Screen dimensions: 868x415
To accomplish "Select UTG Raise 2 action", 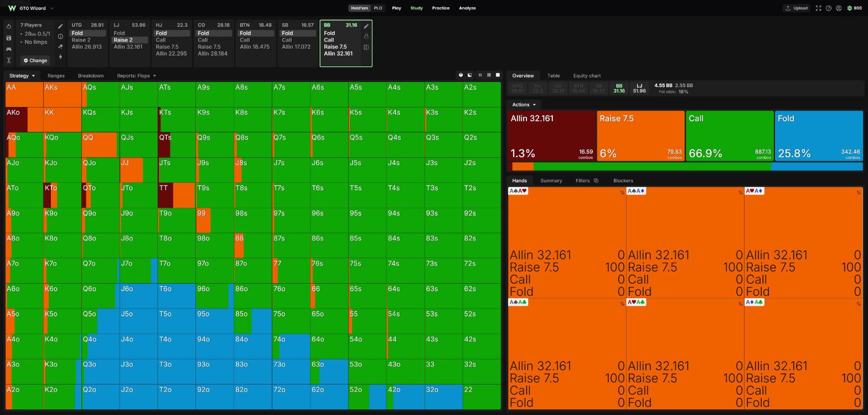I will point(81,40).
